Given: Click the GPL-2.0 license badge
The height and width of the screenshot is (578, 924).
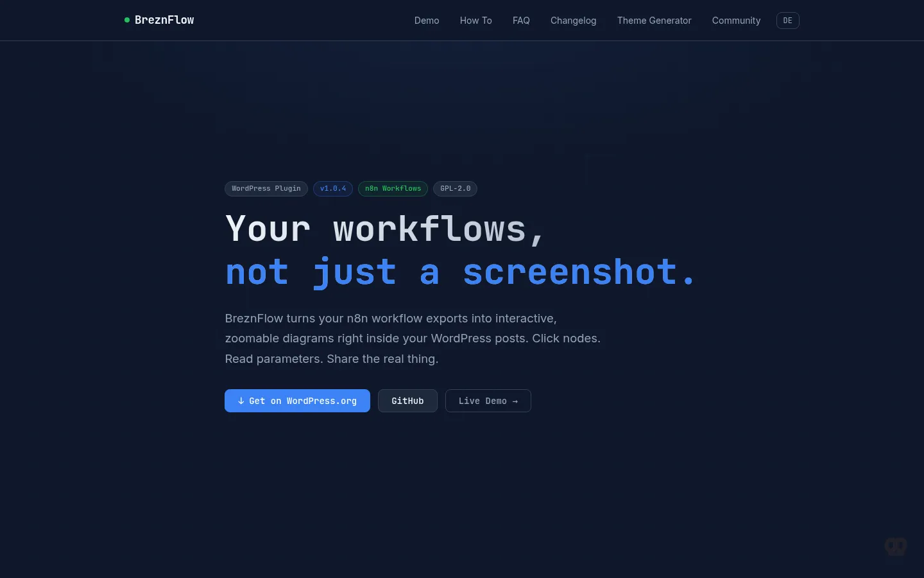Looking at the screenshot, I should [456, 189].
